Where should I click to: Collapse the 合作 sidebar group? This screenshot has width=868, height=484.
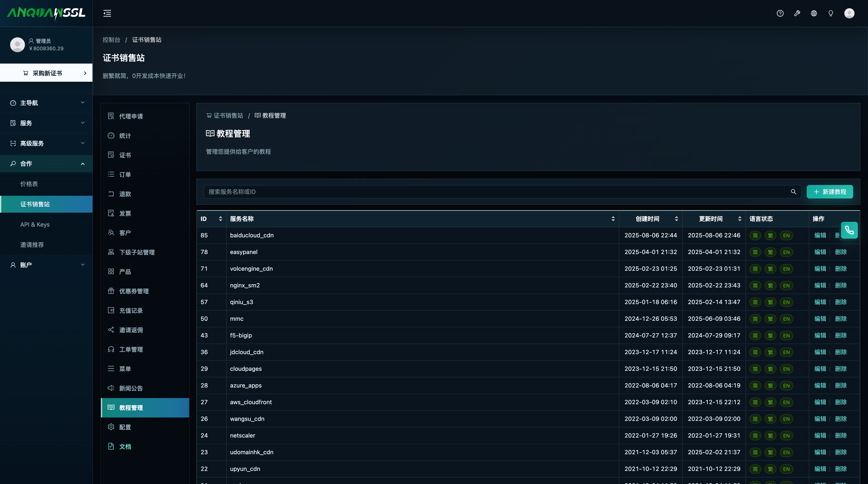pyautogui.click(x=46, y=163)
